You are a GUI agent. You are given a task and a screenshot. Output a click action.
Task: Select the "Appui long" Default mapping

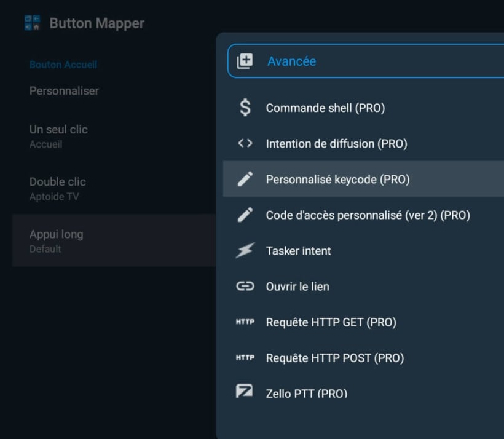coord(57,240)
